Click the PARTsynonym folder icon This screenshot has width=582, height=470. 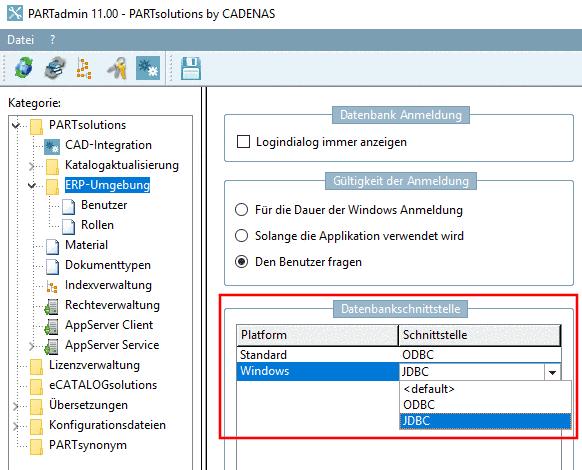[x=36, y=447]
